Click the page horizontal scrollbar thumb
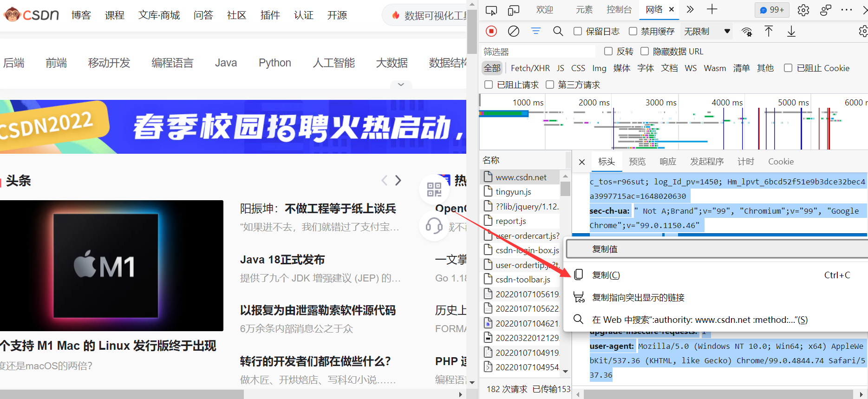Viewport: 868px width, 399px height. (122, 394)
